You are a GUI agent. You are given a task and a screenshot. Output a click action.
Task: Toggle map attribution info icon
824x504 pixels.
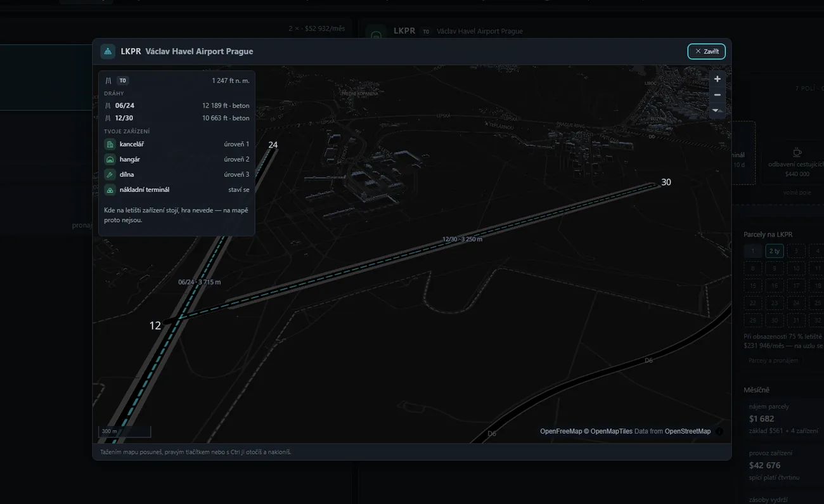(x=719, y=431)
